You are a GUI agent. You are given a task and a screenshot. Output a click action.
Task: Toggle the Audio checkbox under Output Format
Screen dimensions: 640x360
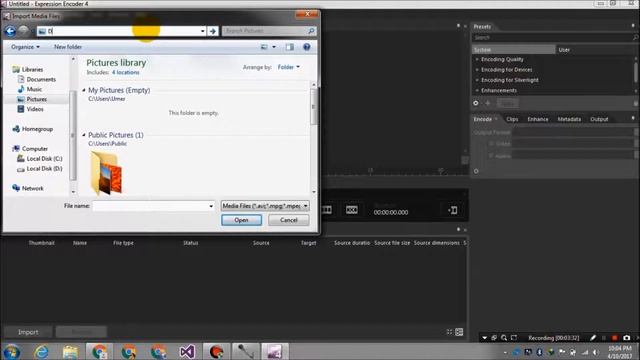491,156
